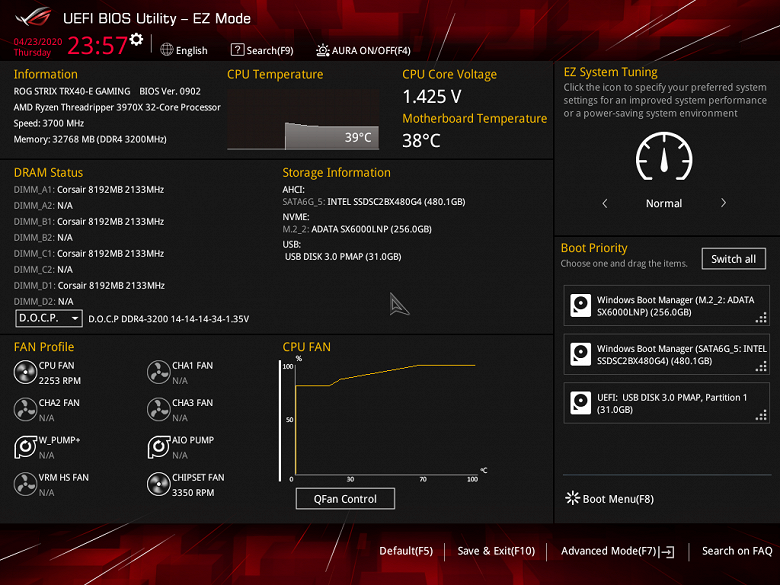Click the 3350 RPM chipset fan reading

(x=193, y=492)
